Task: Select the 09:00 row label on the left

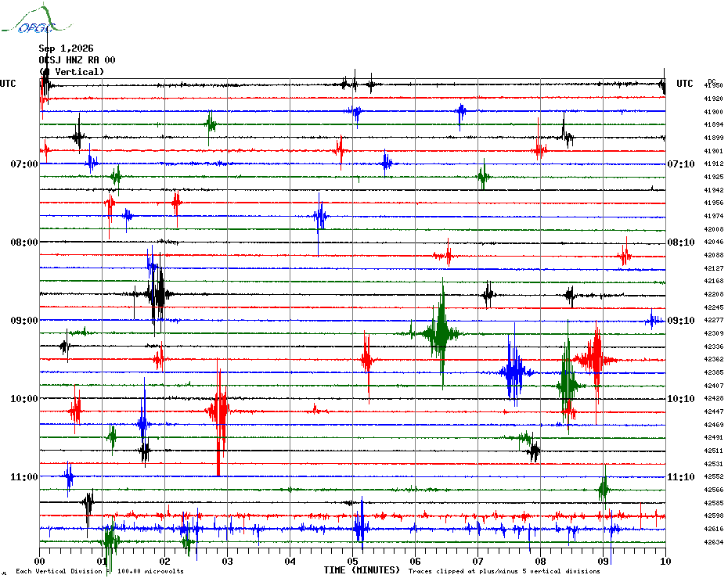Action: pyautogui.click(x=24, y=320)
